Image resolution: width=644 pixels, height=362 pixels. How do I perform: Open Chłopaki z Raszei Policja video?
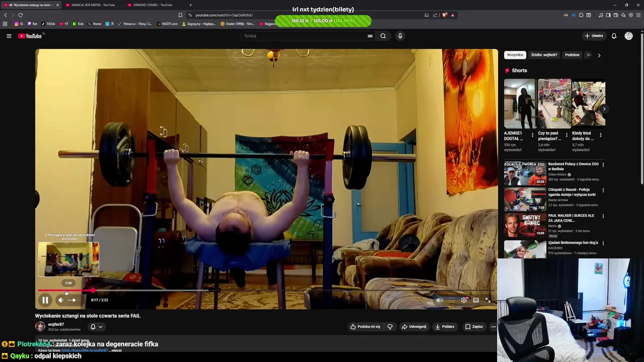[x=525, y=199]
